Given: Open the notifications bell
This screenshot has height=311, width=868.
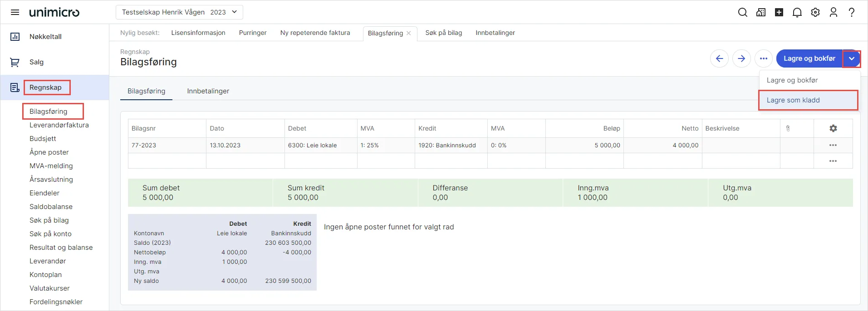Looking at the screenshot, I should point(797,12).
